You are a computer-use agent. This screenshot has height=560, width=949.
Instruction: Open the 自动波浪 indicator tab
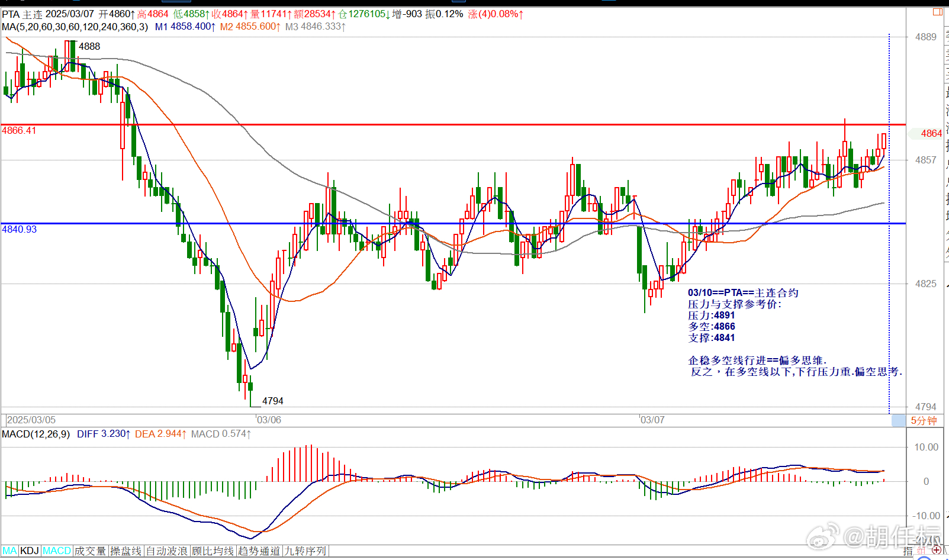point(166,551)
